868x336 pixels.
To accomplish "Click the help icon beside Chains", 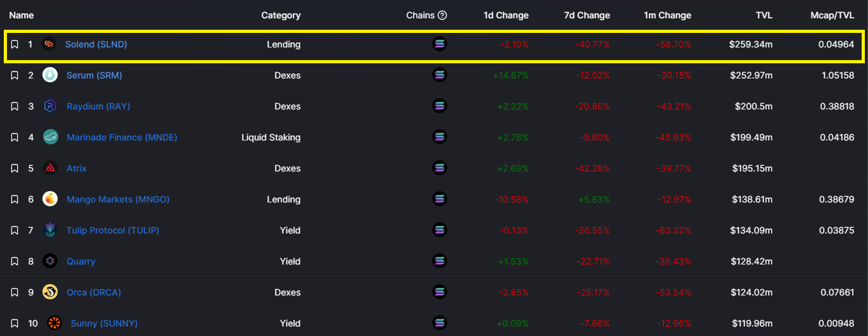I will (442, 15).
